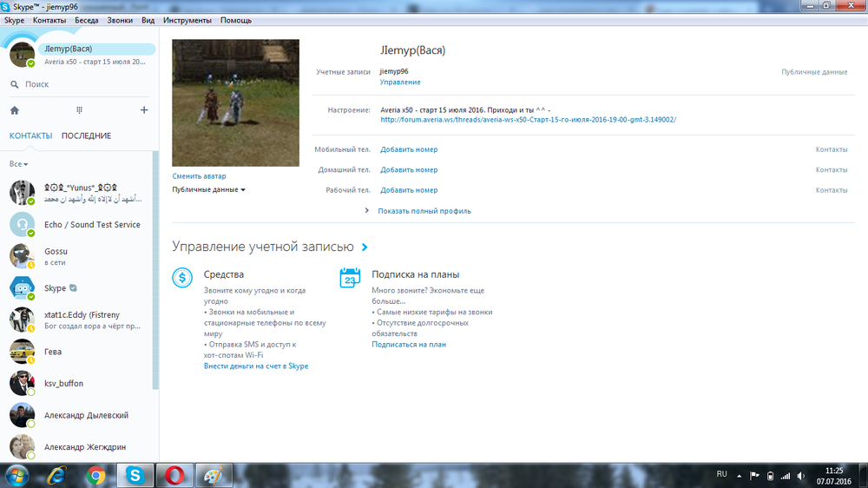Viewport: 868px width, 488px height.
Task: Expand the 'Все' contacts filter dropdown
Action: coord(19,164)
